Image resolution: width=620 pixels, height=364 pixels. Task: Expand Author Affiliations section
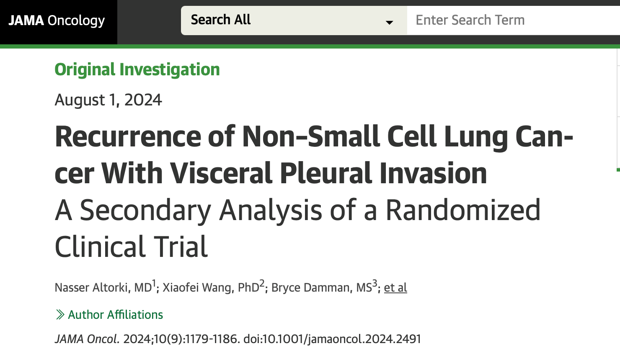(109, 315)
